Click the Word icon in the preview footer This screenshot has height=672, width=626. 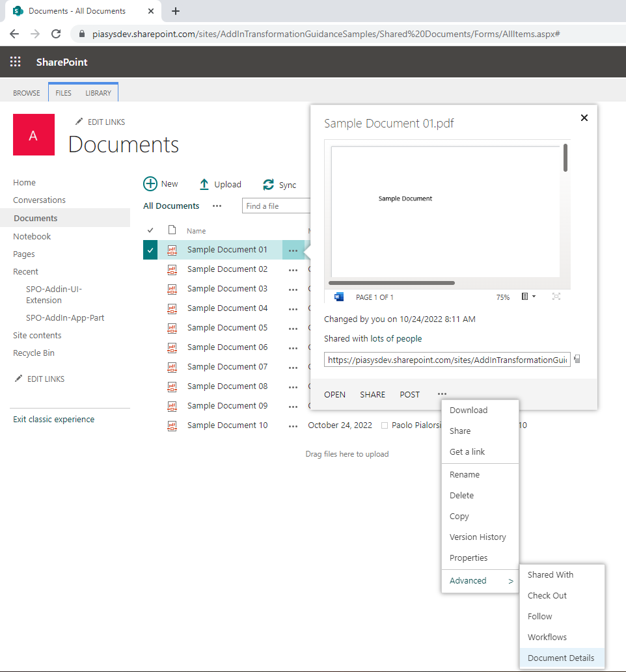tap(338, 297)
